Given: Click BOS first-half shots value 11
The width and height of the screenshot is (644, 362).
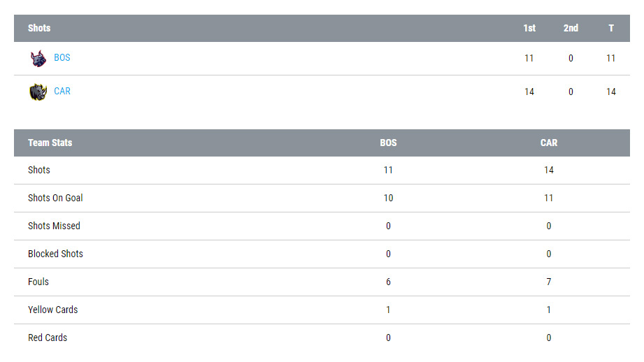Looking at the screenshot, I should pyautogui.click(x=529, y=58).
